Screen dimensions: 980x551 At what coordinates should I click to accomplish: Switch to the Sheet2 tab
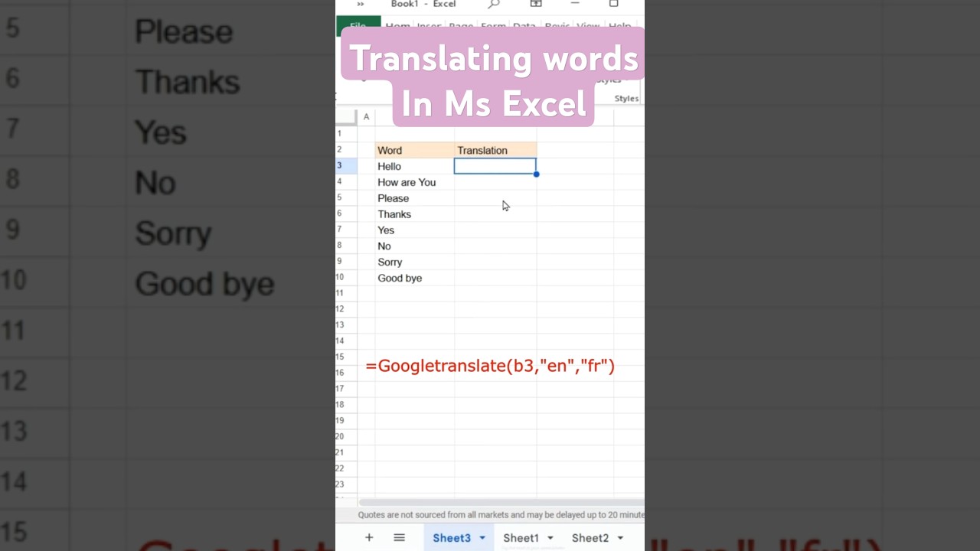(590, 538)
